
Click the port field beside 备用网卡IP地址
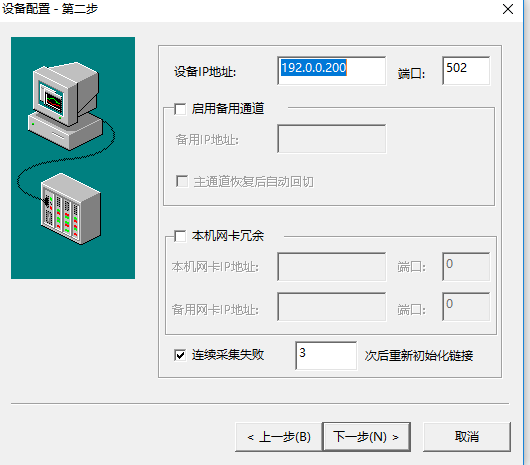click(x=466, y=307)
